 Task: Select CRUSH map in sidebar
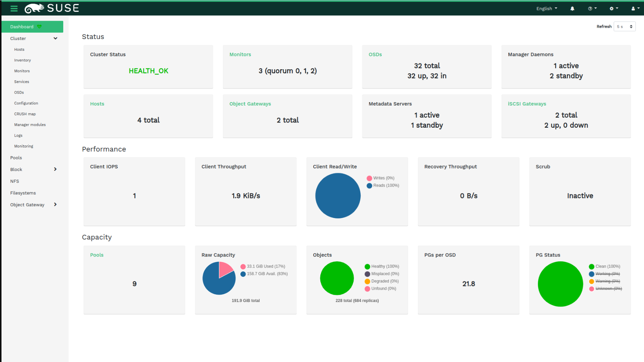(x=25, y=114)
